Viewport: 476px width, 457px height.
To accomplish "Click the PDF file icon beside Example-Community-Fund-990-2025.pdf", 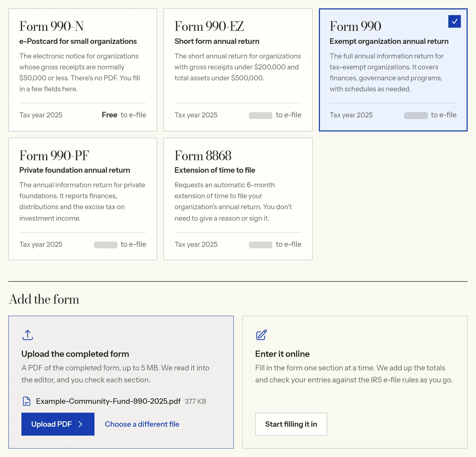I will pos(26,401).
